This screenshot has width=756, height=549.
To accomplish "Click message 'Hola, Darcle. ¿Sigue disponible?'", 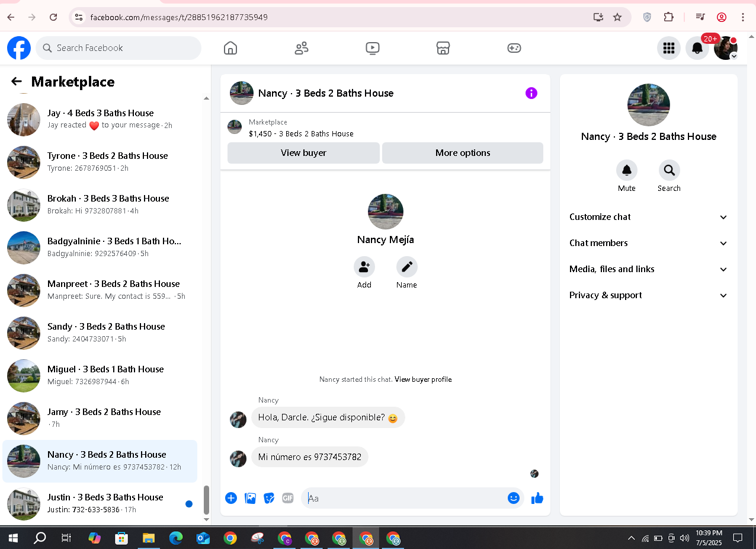I will pyautogui.click(x=328, y=417).
